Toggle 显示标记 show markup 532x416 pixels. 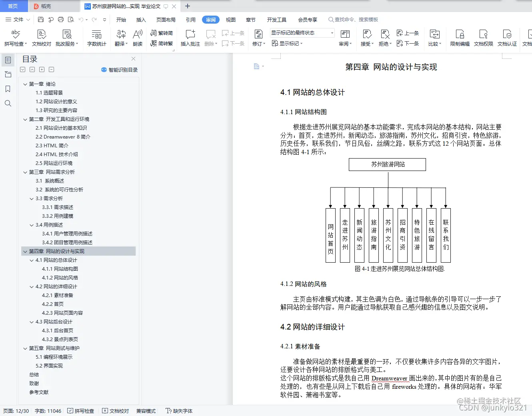point(287,43)
